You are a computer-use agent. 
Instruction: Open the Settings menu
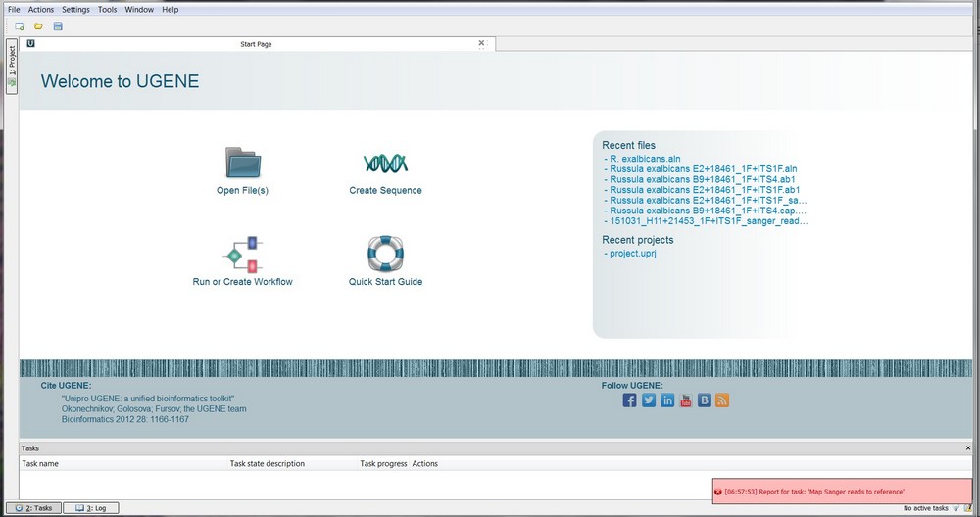click(x=75, y=10)
